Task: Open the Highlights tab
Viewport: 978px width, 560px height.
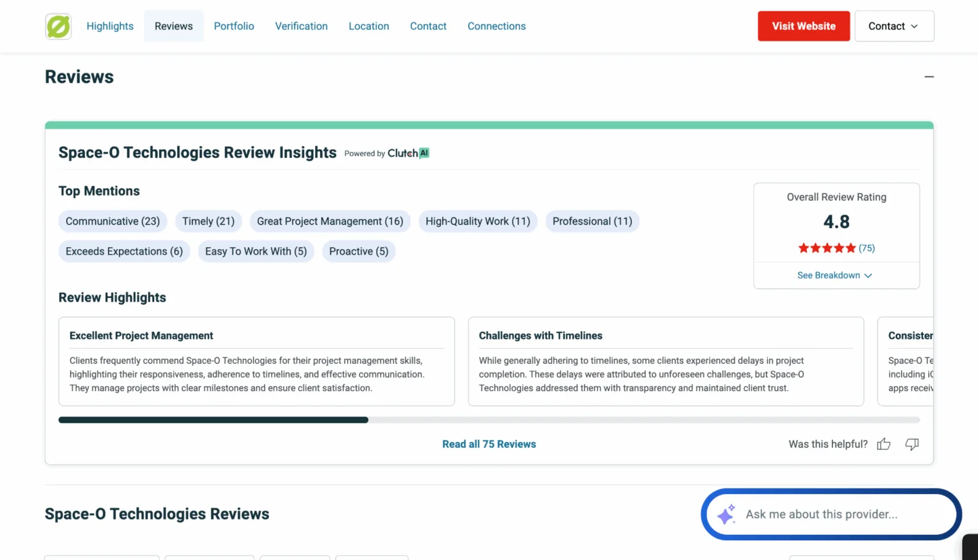Action: 110,26
